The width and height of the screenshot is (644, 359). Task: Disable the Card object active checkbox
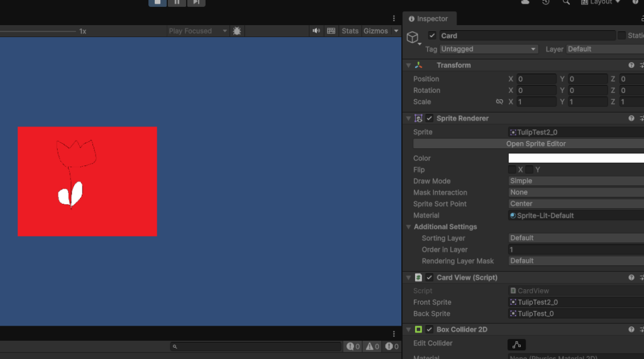(x=432, y=36)
